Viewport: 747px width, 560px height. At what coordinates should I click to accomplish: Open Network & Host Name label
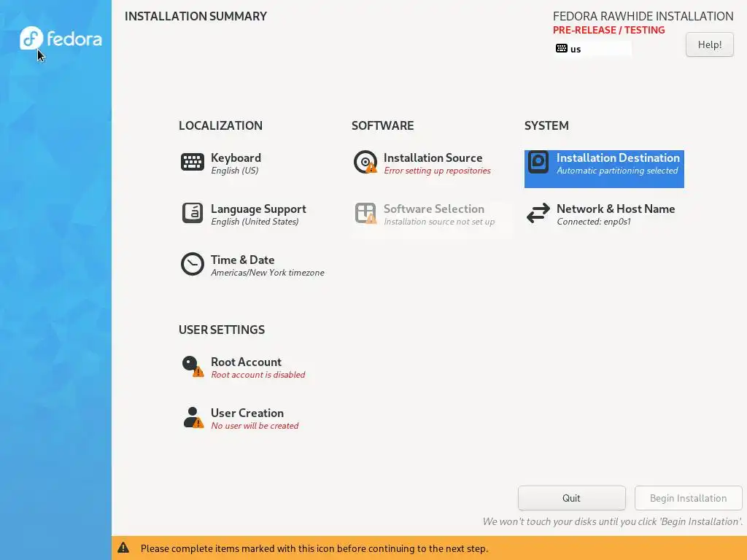pyautogui.click(x=616, y=209)
